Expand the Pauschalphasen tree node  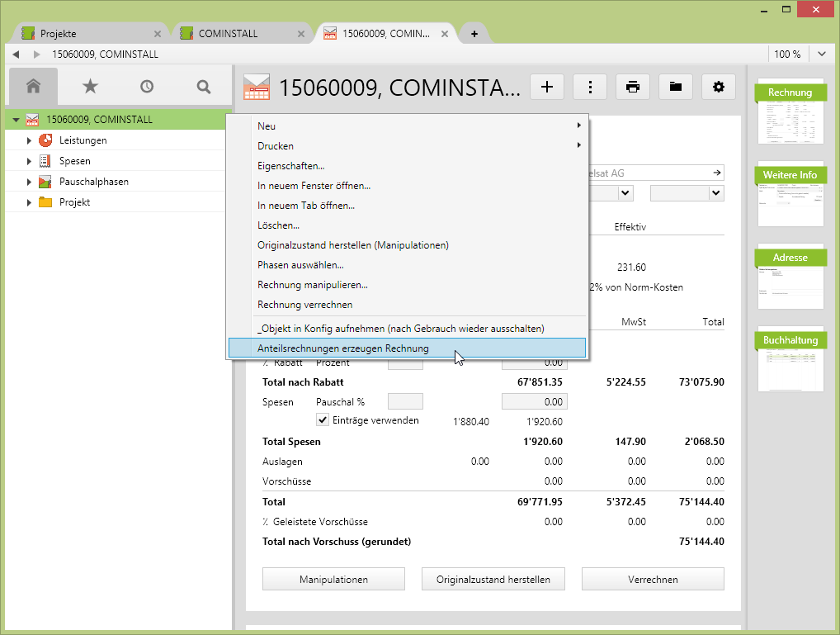tap(29, 182)
